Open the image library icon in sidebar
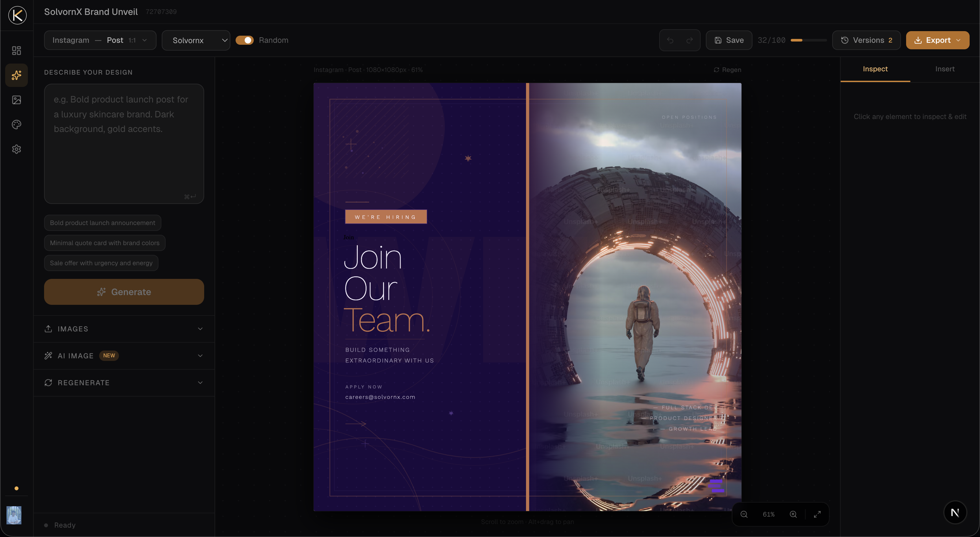The image size is (980, 537). 16,100
